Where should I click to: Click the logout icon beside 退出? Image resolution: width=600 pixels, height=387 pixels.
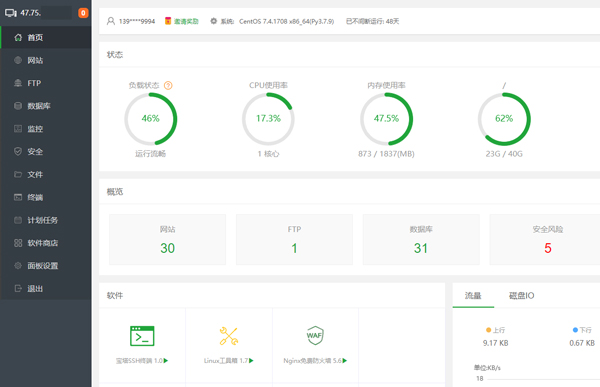click(x=18, y=288)
